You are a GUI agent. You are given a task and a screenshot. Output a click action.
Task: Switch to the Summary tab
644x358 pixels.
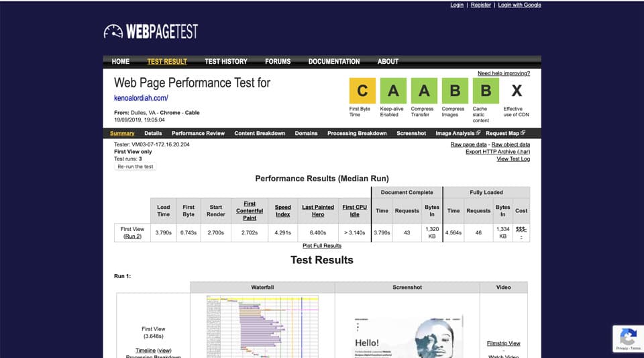pyautogui.click(x=122, y=133)
